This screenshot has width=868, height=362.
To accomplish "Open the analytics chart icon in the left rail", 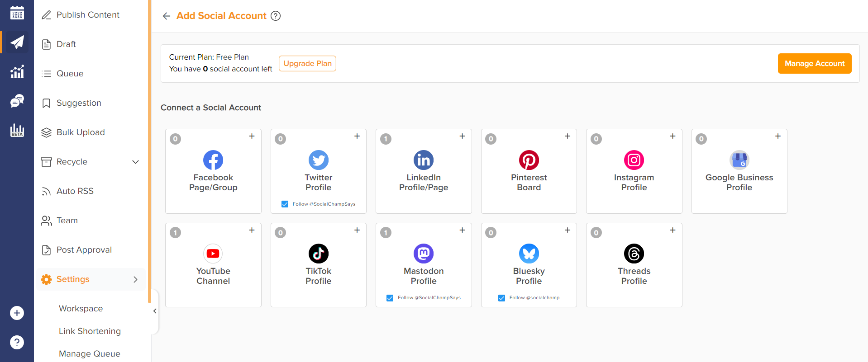I will coord(17,71).
